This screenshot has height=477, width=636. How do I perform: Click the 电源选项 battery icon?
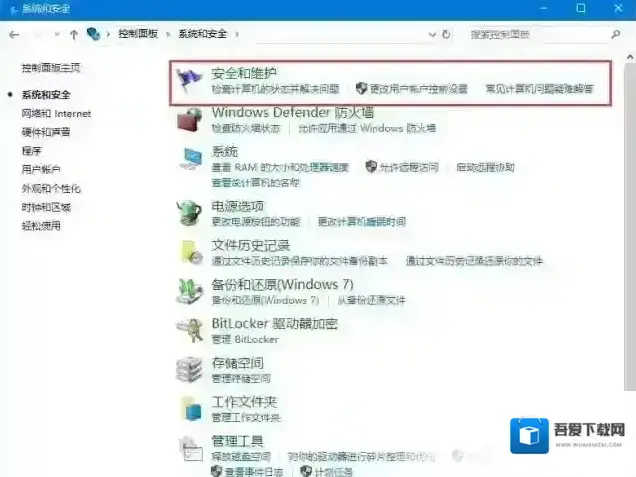tap(189, 213)
